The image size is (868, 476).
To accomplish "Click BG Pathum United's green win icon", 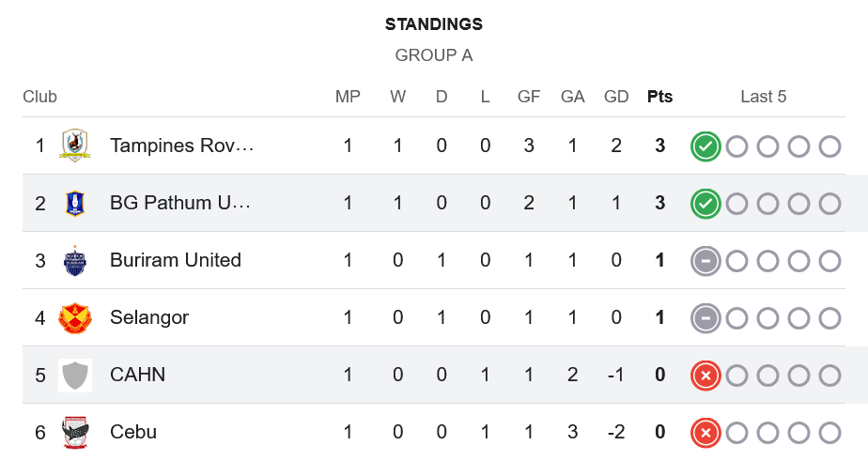I will point(705,203).
